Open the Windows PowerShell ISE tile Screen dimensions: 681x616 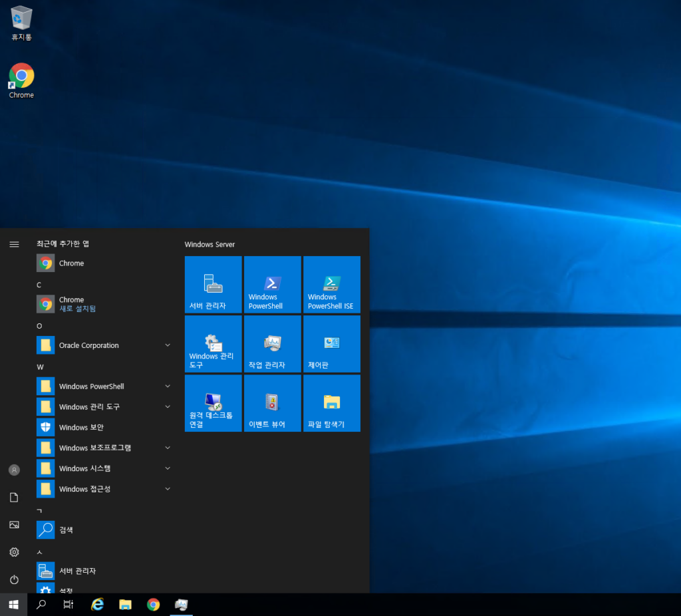tap(332, 285)
